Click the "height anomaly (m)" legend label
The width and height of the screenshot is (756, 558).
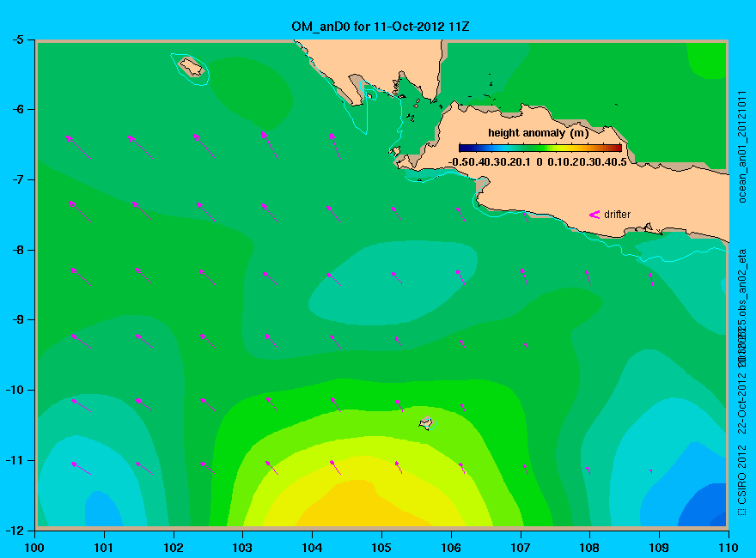tap(538, 133)
